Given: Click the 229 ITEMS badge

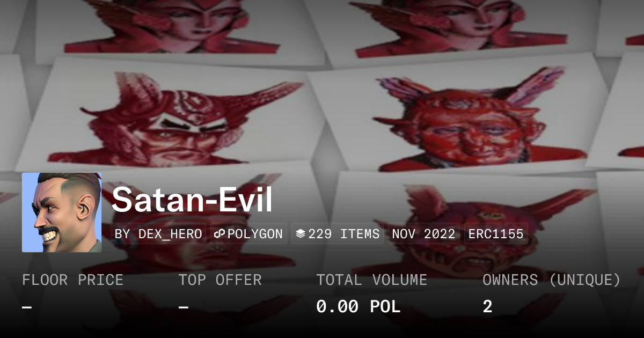Looking at the screenshot, I should pos(338,234).
